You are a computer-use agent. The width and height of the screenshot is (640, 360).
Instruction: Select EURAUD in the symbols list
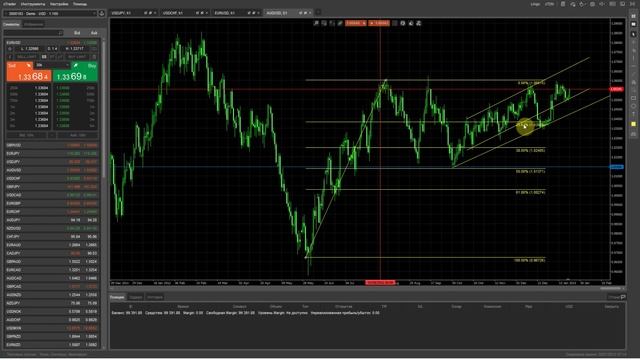52,245
